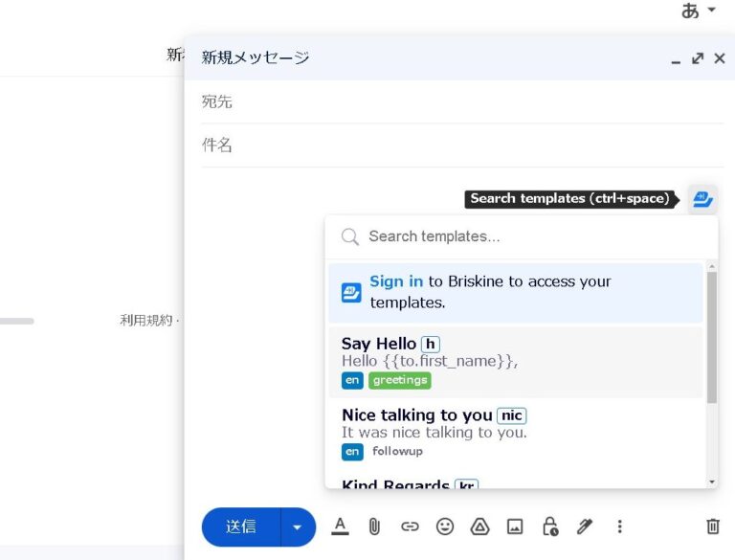Follow the Sign in link to Briskine
Image resolution: width=735 pixels, height=560 pixels.
[x=396, y=281]
